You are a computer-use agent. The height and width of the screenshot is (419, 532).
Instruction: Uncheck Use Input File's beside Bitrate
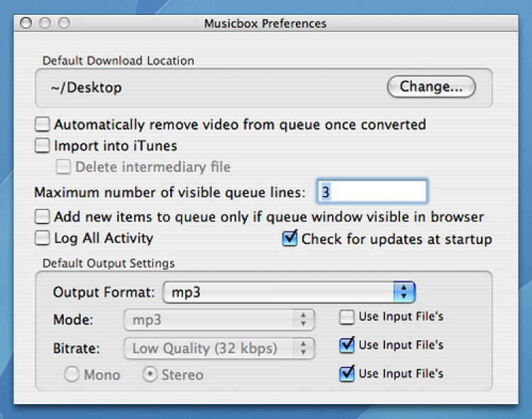point(347,345)
